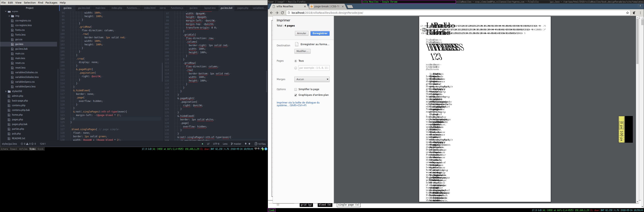Click the git master branch indicator
644x212 pixels.
tap(236, 144)
